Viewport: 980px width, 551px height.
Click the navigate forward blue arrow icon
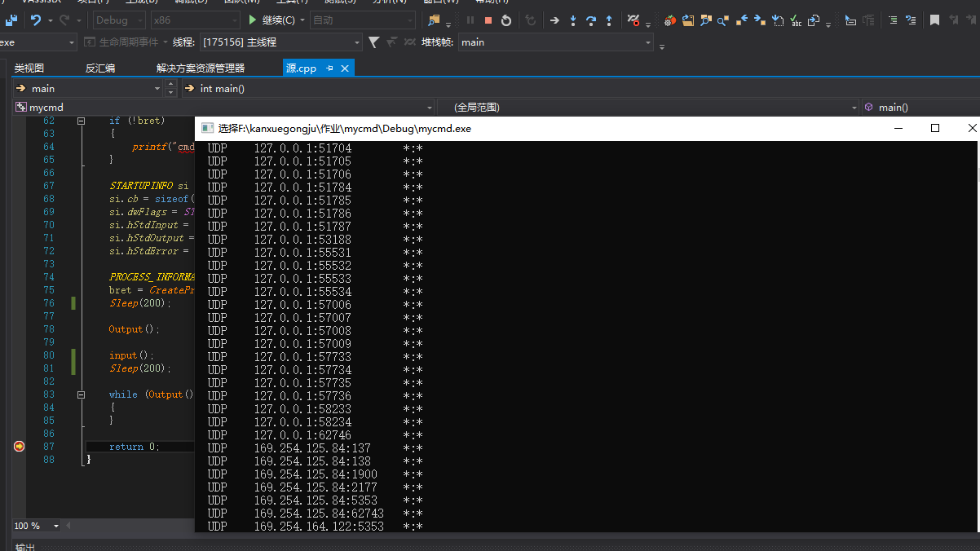pyautogui.click(x=760, y=20)
